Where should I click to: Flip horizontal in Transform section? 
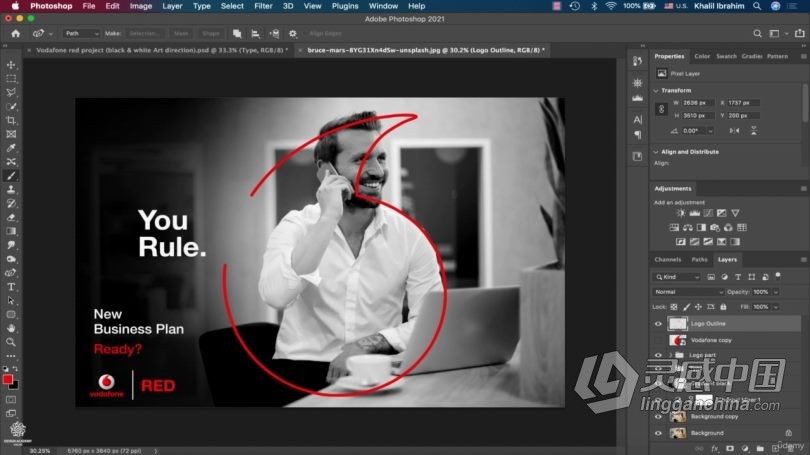[734, 131]
